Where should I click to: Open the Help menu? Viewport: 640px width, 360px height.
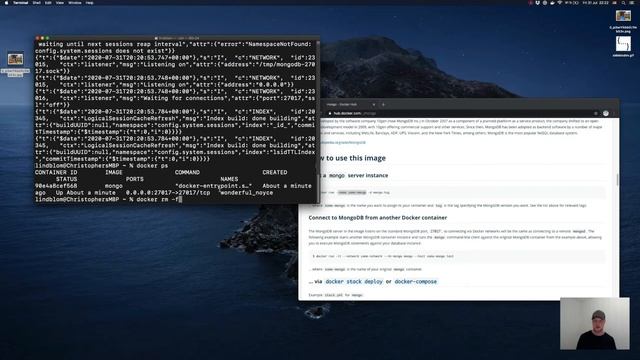click(89, 2)
